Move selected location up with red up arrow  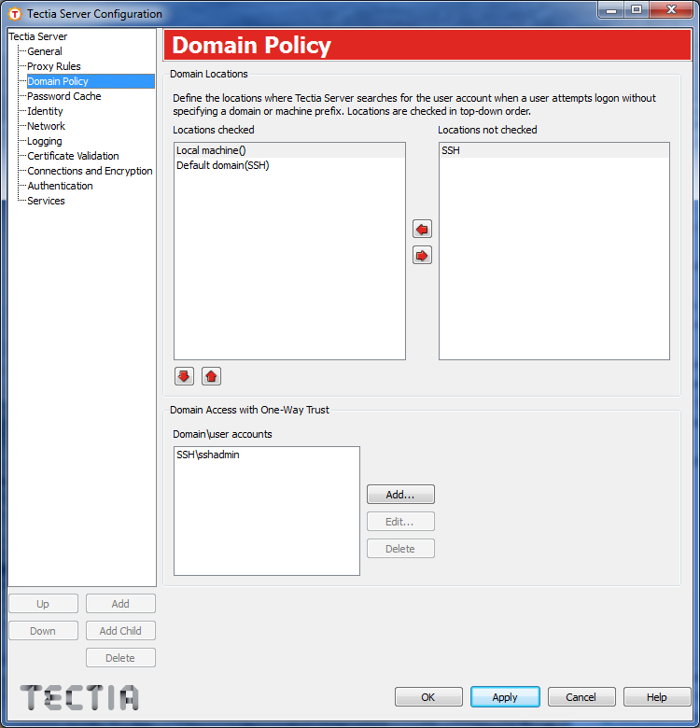click(x=211, y=376)
